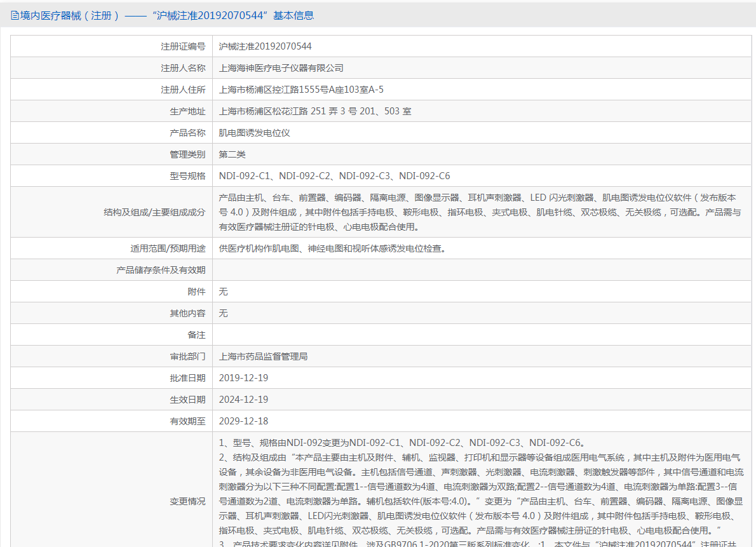
Task: Click change item 1 about 型号、规格由NDI-092变更
Action: click(403, 443)
